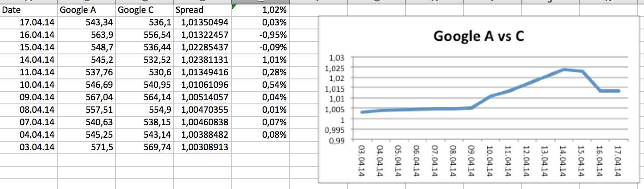Click the percentage cell -0,09%

point(260,47)
